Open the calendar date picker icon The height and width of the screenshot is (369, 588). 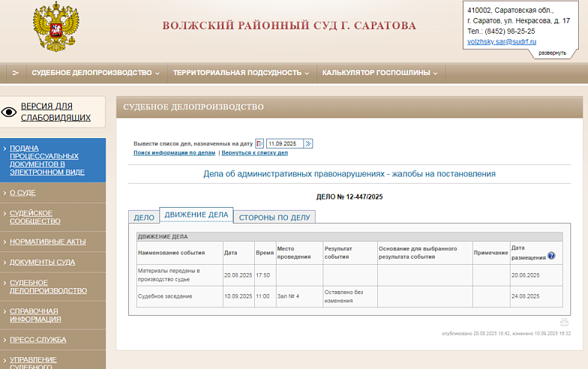(259, 144)
